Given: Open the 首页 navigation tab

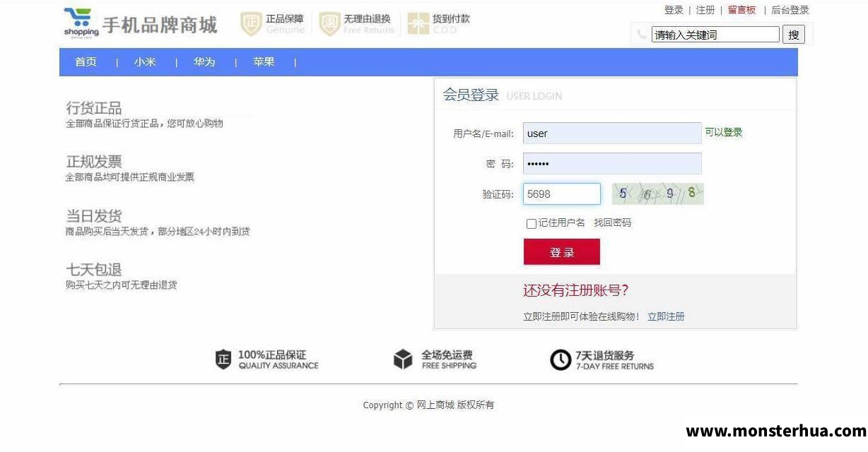Looking at the screenshot, I should point(86,62).
